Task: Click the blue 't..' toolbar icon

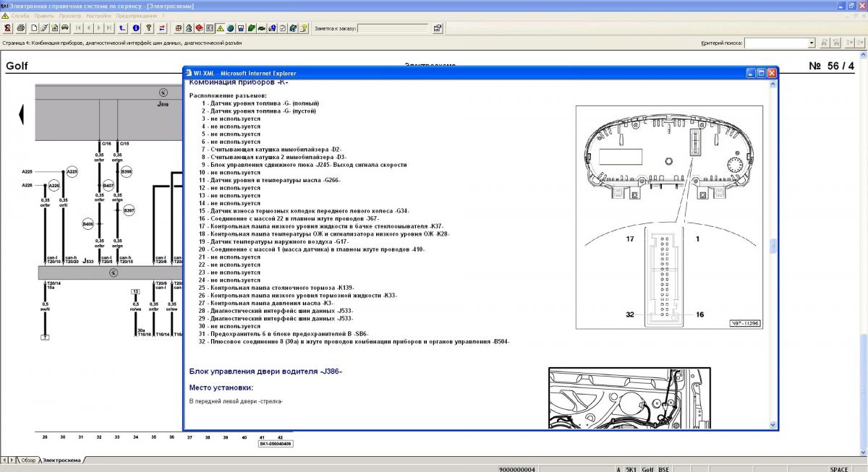Action: (123, 29)
